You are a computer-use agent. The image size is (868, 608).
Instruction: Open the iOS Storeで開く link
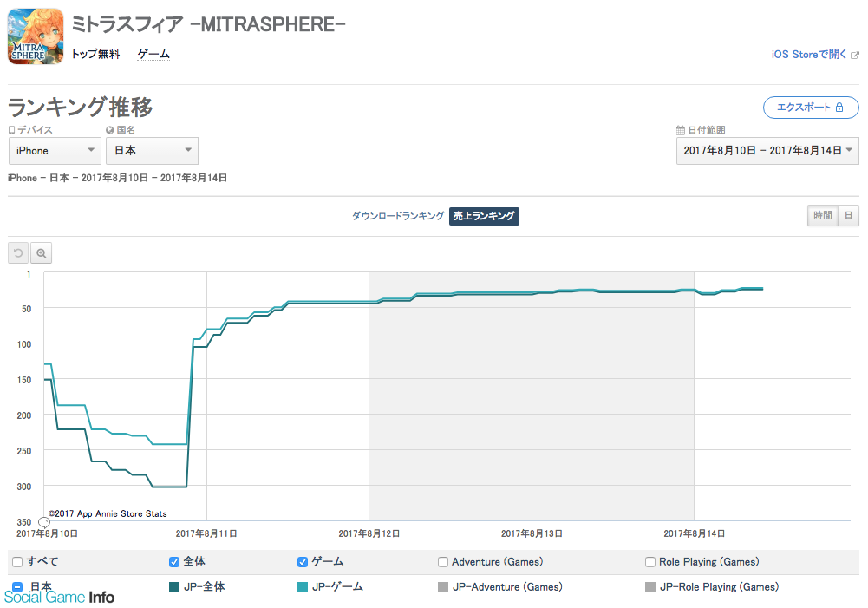[x=809, y=55]
